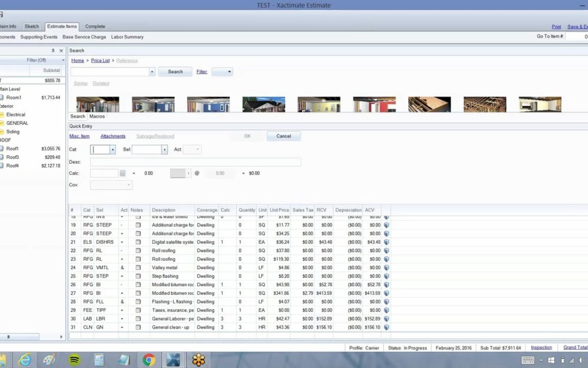The width and height of the screenshot is (588, 368).
Task: Open the Cov coverage dropdown
Action: [x=112, y=185]
